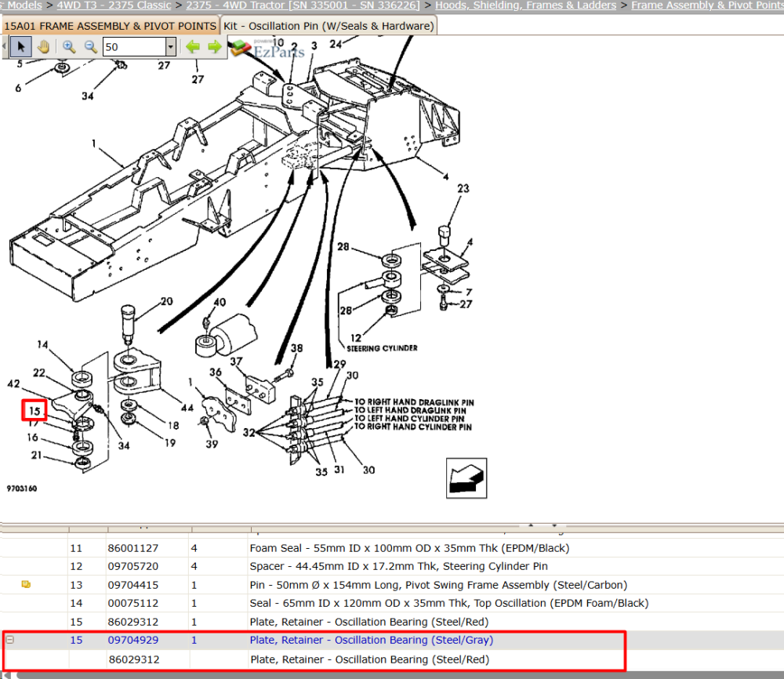
Task: Click callout number 36 in diagram
Action: pos(216,372)
